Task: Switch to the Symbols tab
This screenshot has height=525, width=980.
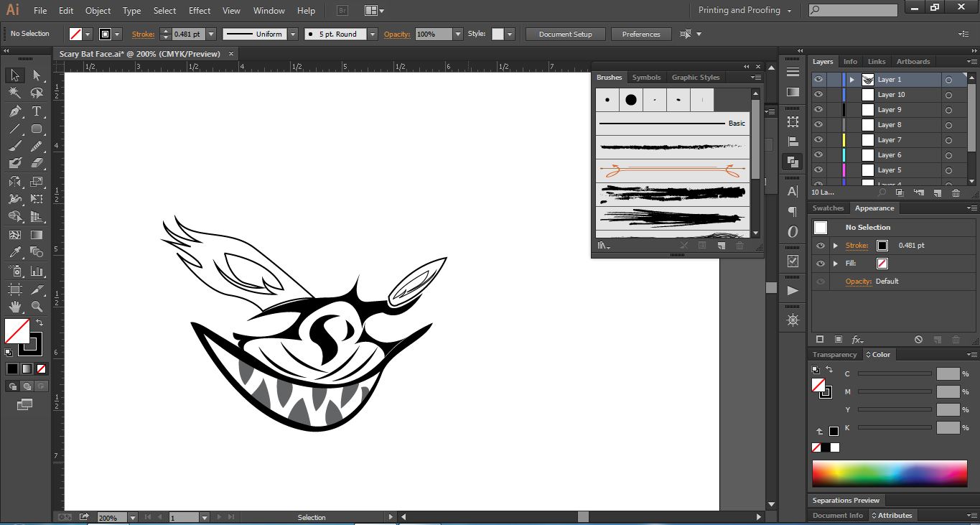Action: (x=646, y=78)
